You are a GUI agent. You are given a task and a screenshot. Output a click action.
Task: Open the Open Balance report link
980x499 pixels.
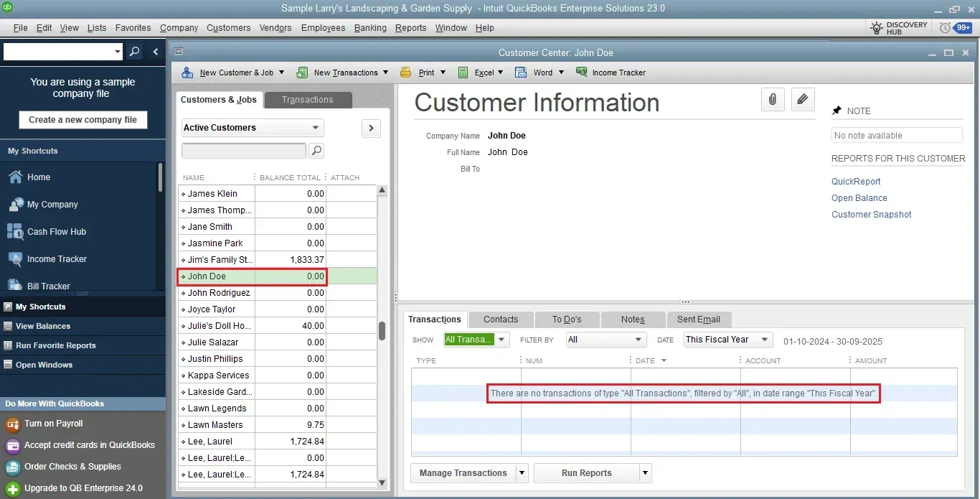point(859,198)
